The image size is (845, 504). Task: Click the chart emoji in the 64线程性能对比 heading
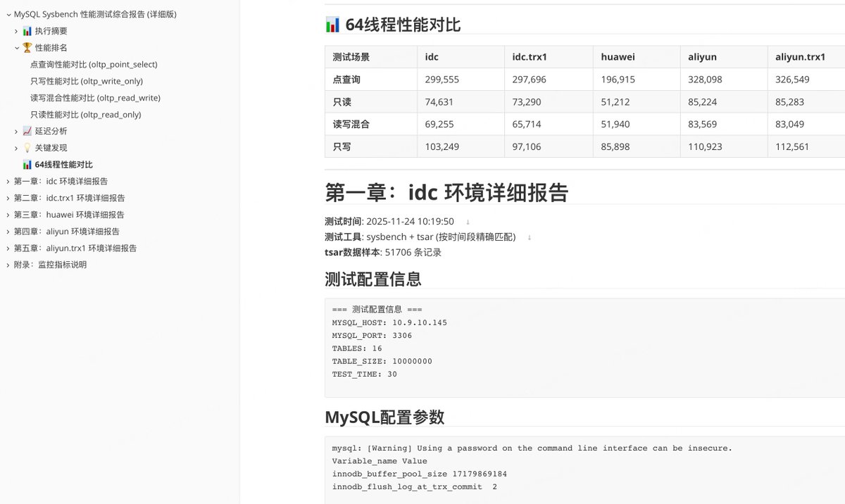pyautogui.click(x=332, y=25)
